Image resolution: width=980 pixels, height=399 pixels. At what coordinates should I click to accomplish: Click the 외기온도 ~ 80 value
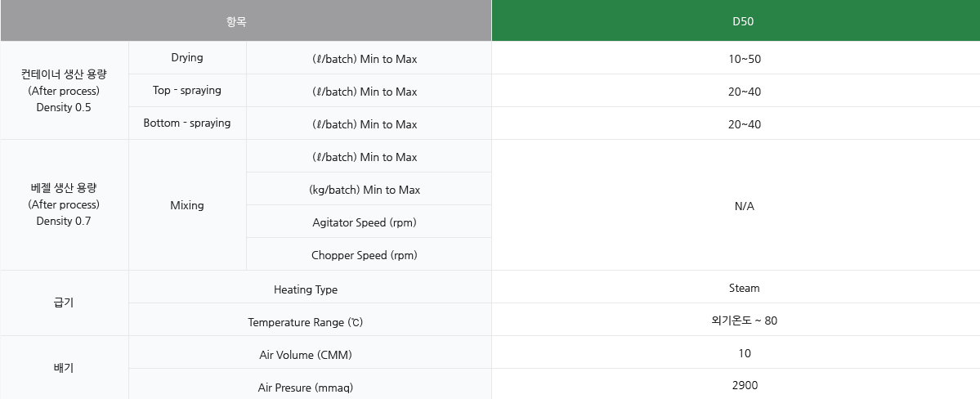pyautogui.click(x=744, y=321)
